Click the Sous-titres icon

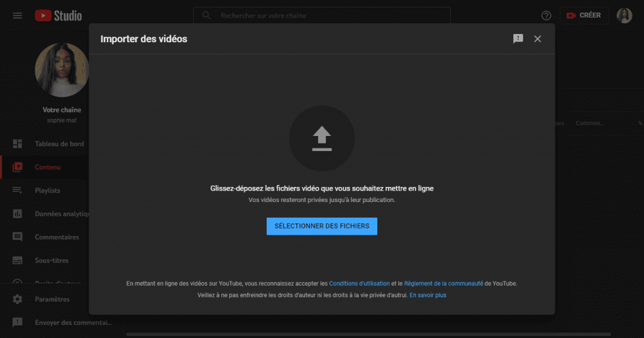click(x=17, y=261)
